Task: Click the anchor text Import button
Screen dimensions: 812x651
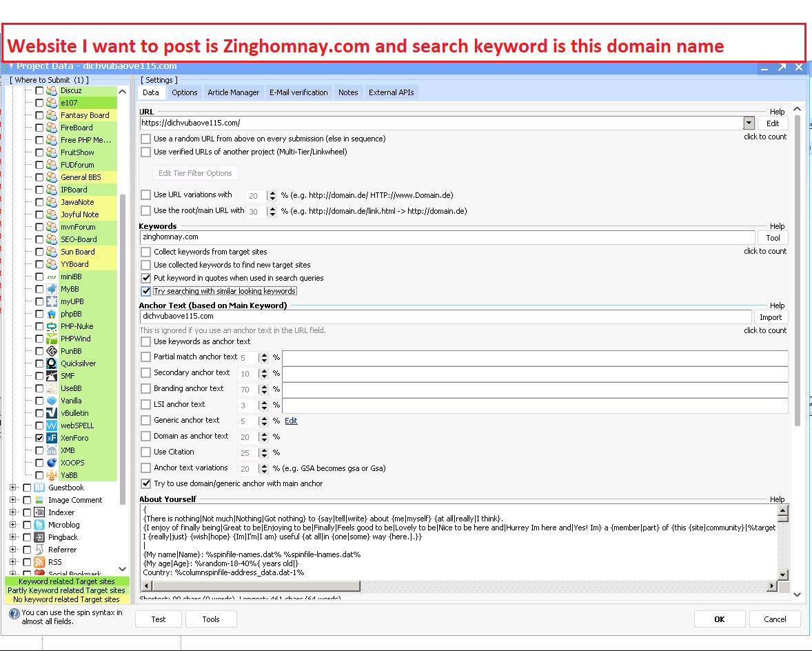Action: (x=771, y=317)
